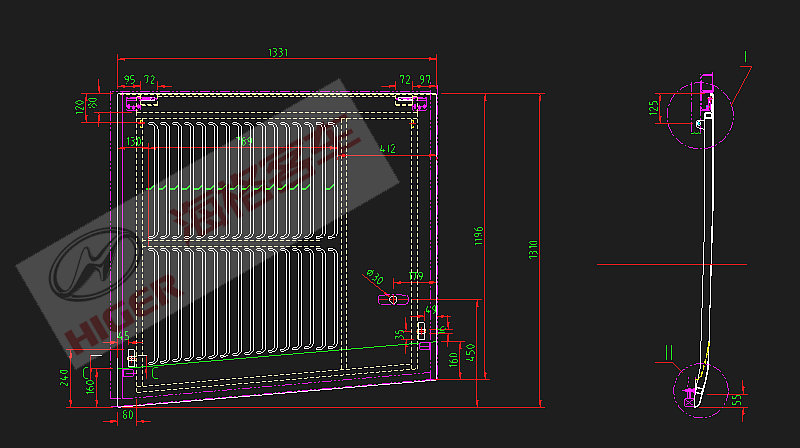This screenshot has height=448, width=800.
Task: Click the slotted hole beside Ø30 label
Action: (392, 299)
